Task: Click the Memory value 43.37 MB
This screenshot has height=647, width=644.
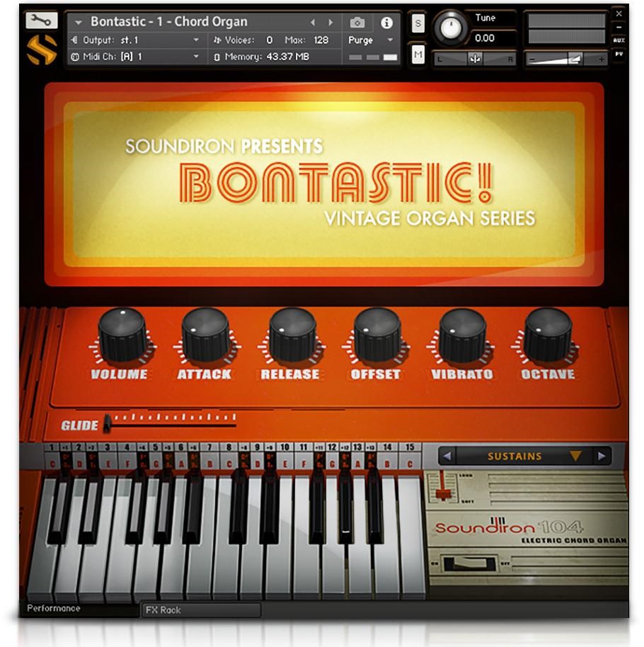Action: (287, 57)
